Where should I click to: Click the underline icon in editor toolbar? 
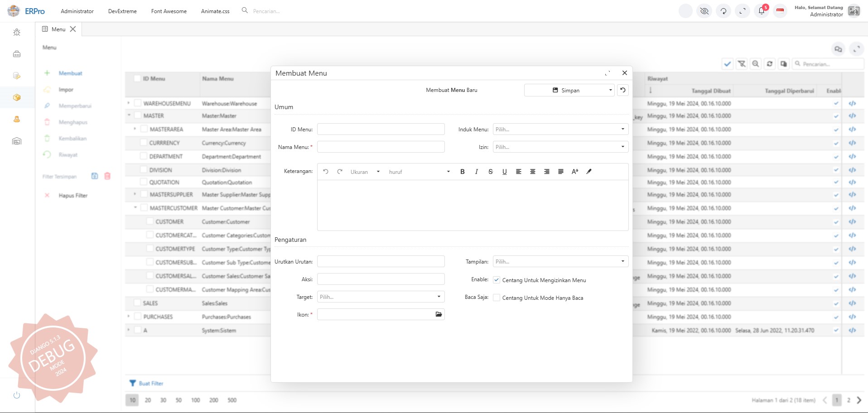[504, 172]
